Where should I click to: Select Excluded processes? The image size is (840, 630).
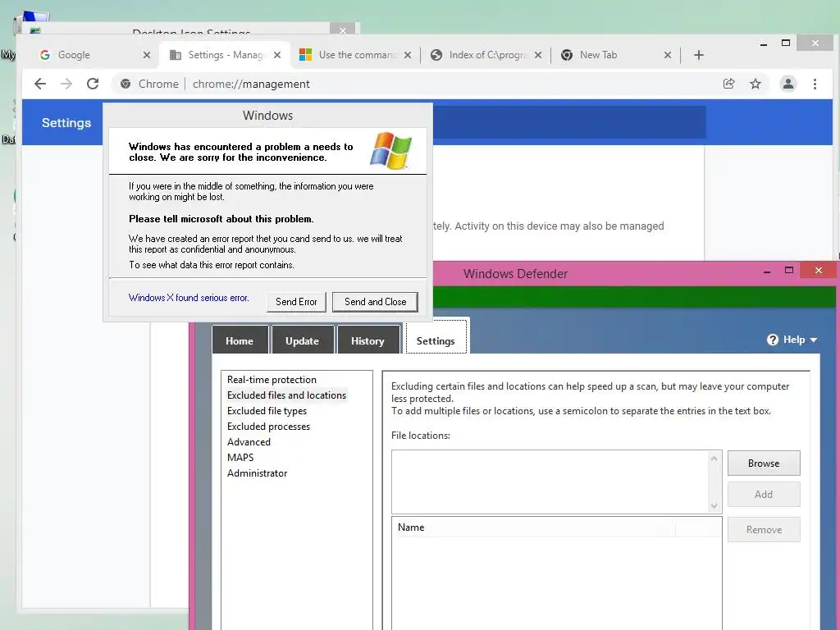[x=268, y=427]
